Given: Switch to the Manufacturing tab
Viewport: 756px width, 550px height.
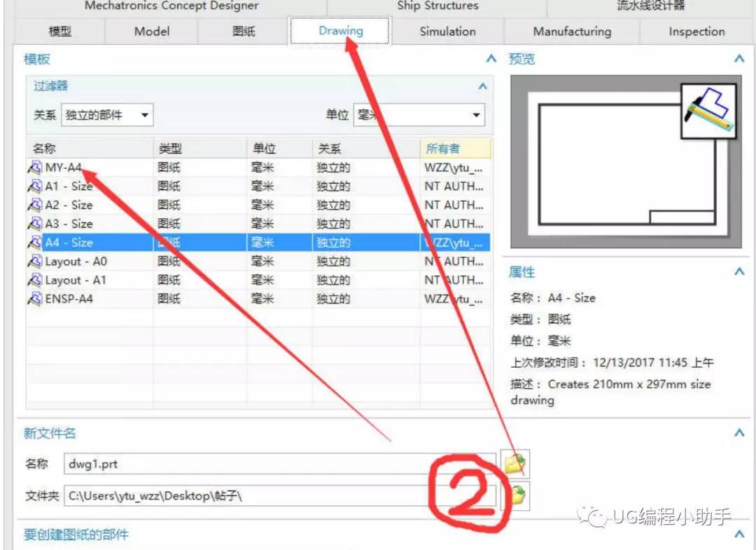Looking at the screenshot, I should 572,32.
